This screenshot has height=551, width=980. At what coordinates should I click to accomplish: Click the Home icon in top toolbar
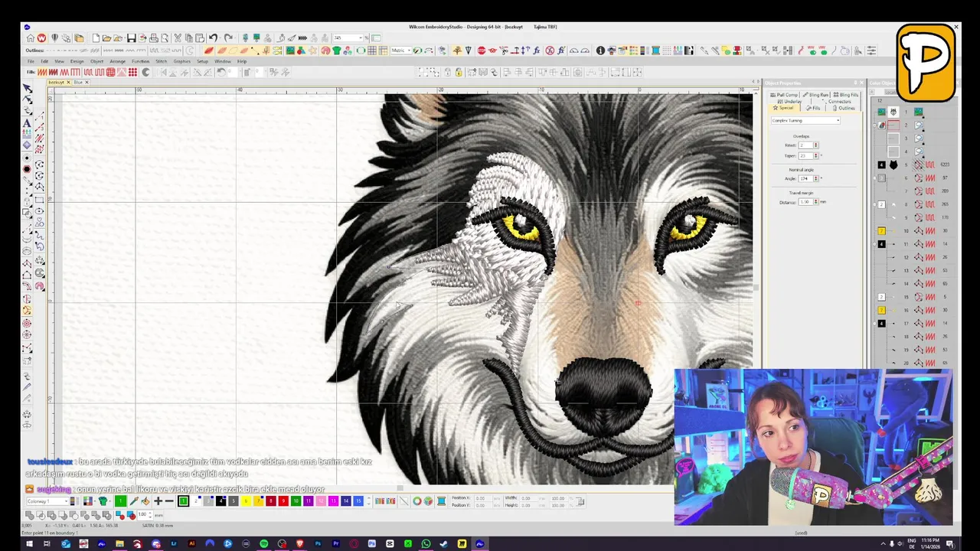(31, 38)
